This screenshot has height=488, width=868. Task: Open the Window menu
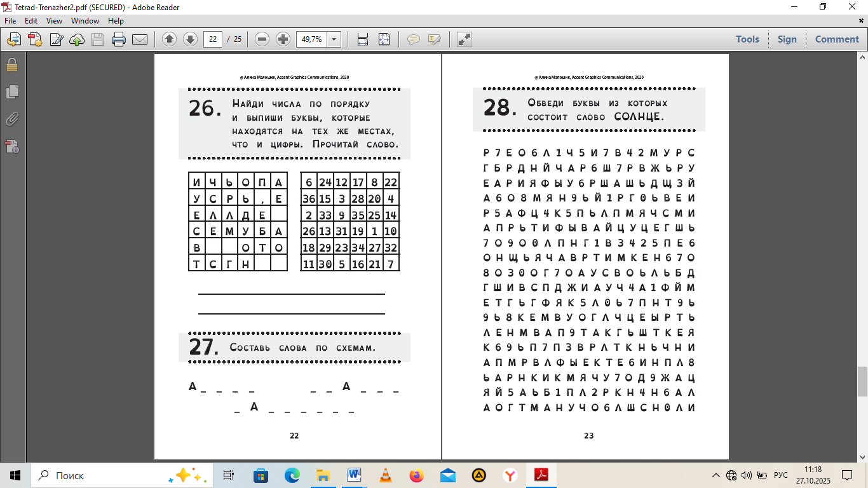pos(85,21)
